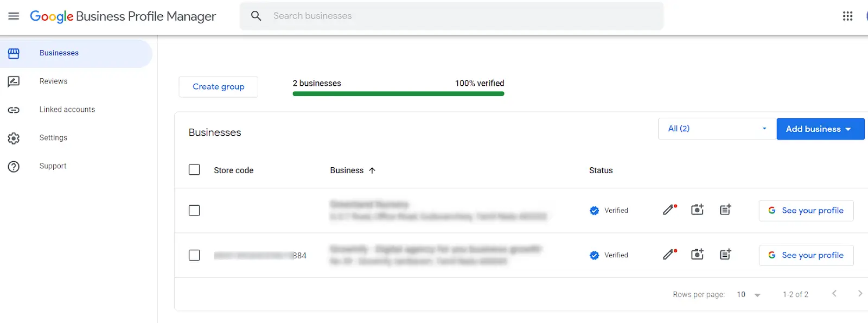Click the green 100% verified progress bar
868x323 pixels.
pyautogui.click(x=398, y=93)
